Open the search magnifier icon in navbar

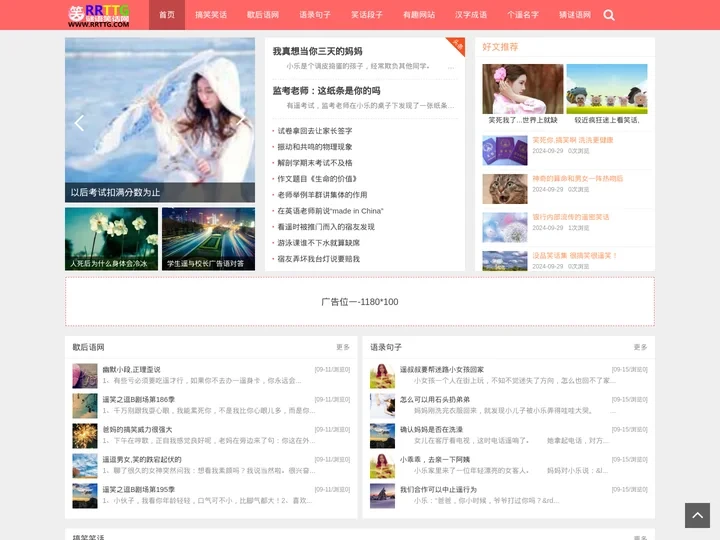coord(609,15)
